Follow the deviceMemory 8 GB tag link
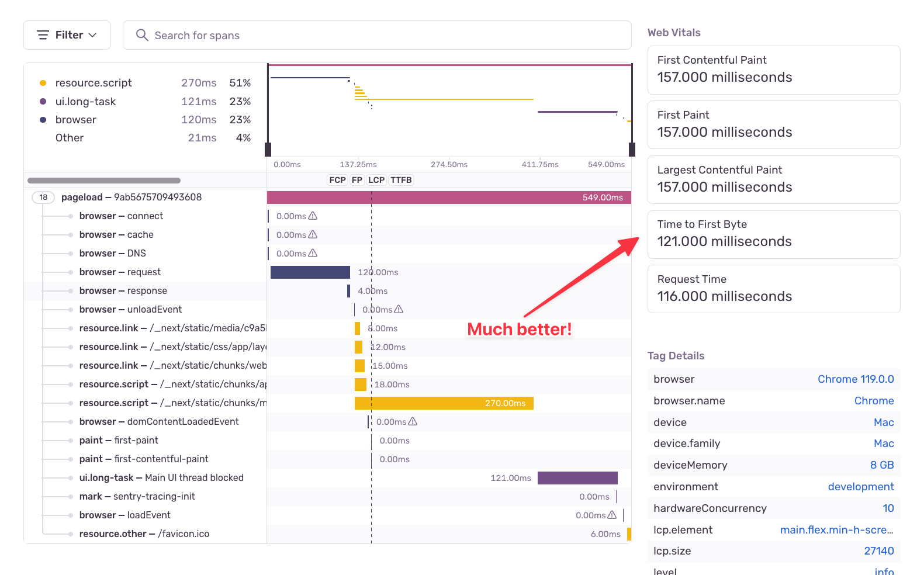 pos(882,465)
